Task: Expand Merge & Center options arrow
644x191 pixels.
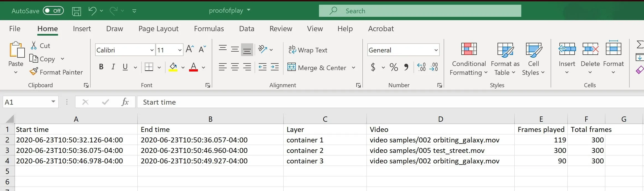Action: (x=354, y=68)
